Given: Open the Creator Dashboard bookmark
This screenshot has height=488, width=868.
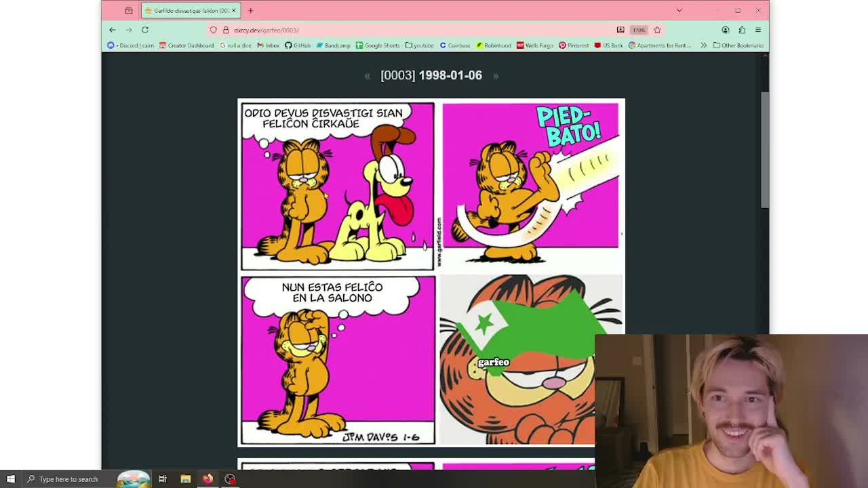Looking at the screenshot, I should click(186, 45).
